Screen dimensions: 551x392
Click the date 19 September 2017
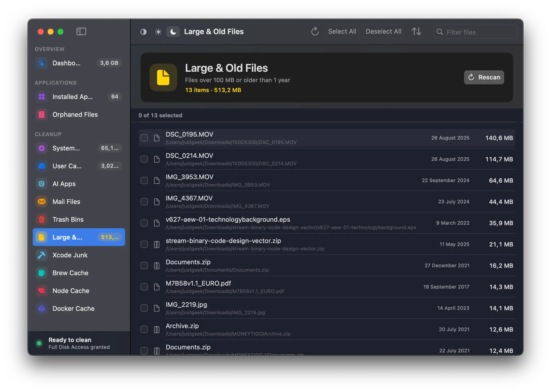pos(446,287)
